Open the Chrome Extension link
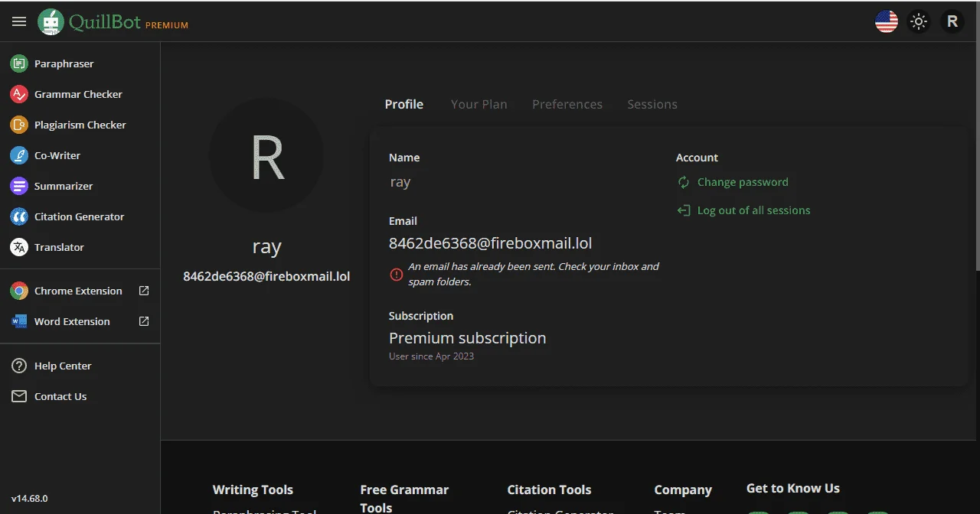980x514 pixels. 80,291
